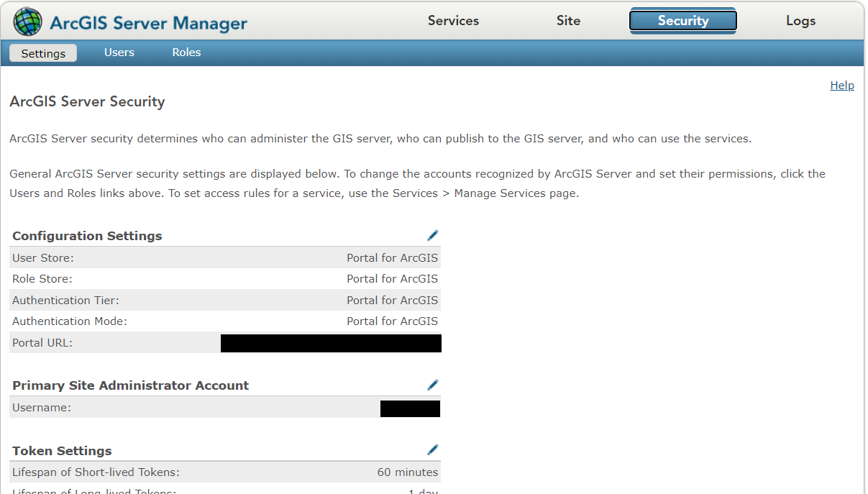Screen dimensions: 868x494
Task: Open the Settings subtab
Action: 42,52
